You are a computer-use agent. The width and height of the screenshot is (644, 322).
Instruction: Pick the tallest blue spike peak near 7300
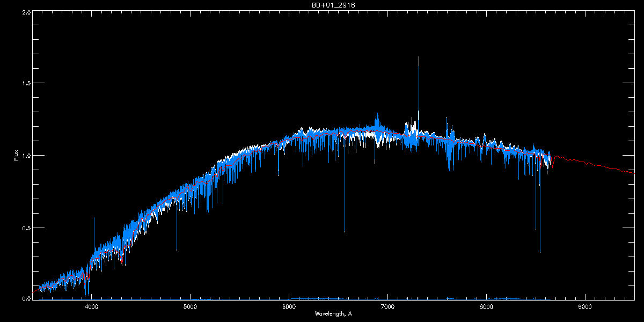(419, 57)
